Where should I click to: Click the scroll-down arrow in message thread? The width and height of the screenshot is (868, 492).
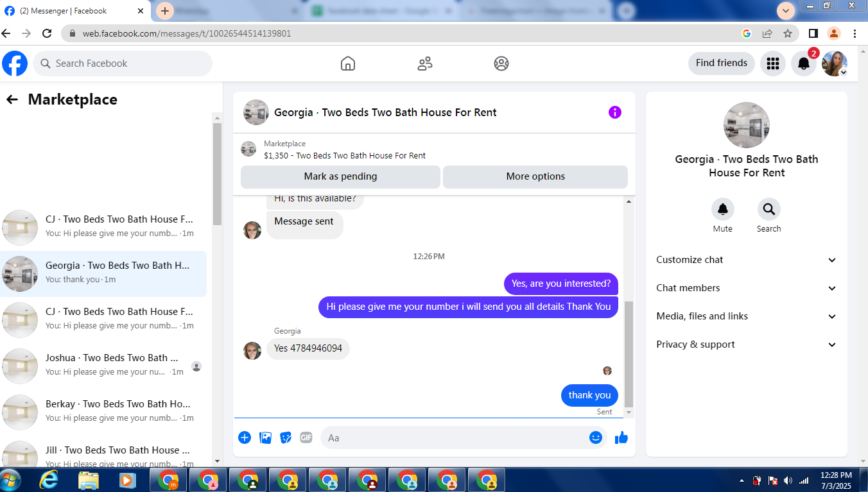[629, 412]
